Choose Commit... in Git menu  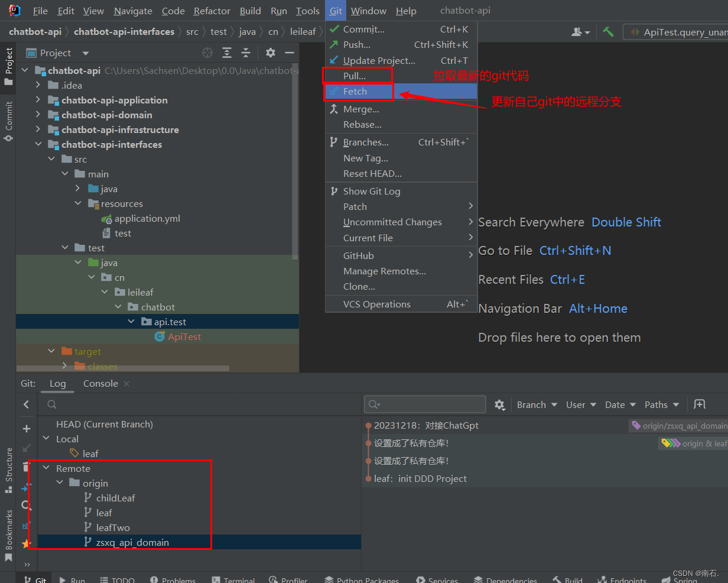pos(401,29)
